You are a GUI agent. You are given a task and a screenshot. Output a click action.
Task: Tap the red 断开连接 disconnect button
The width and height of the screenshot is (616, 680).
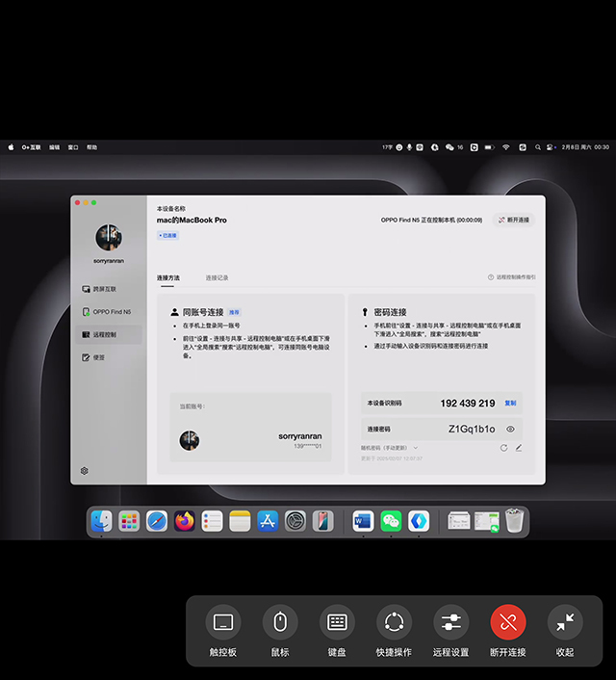point(508,622)
